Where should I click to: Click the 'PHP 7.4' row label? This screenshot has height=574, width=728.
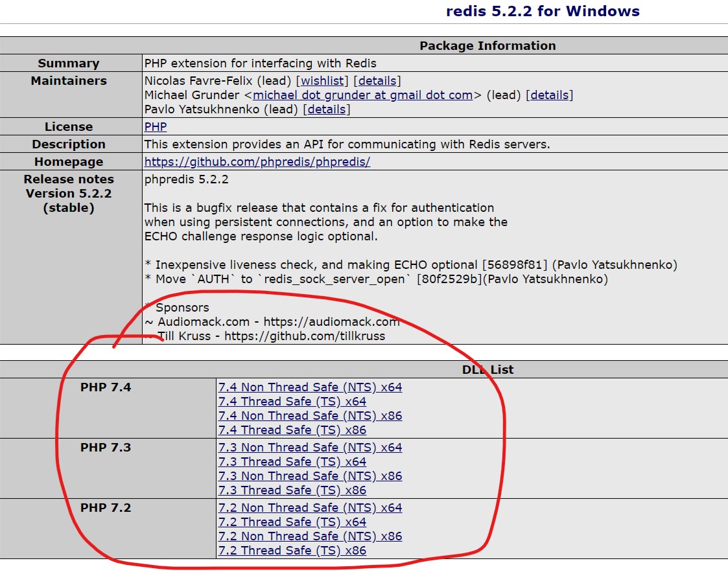pyautogui.click(x=106, y=387)
